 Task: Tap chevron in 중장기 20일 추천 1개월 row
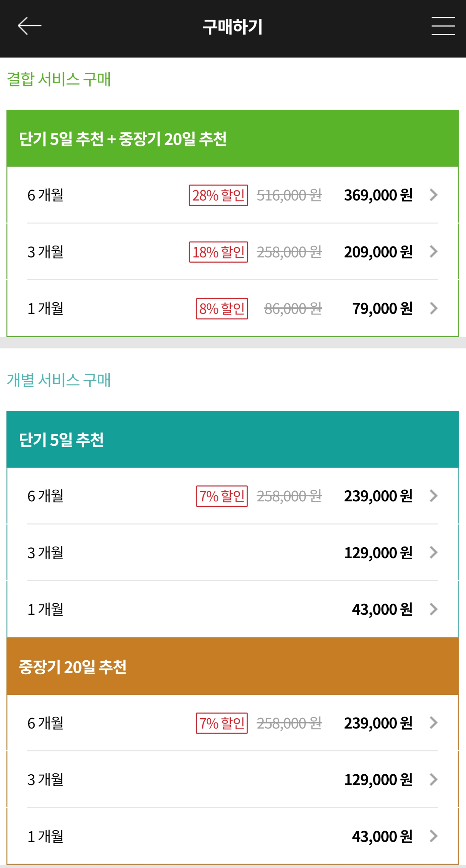pos(434,836)
